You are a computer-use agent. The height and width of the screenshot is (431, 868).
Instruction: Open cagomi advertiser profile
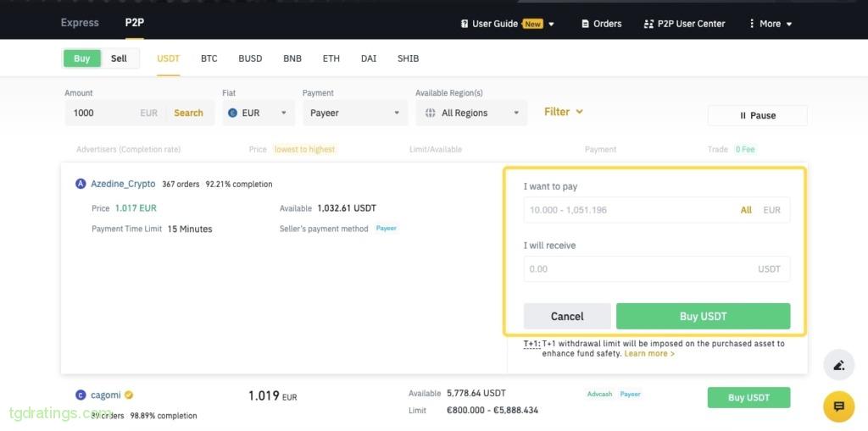point(106,395)
